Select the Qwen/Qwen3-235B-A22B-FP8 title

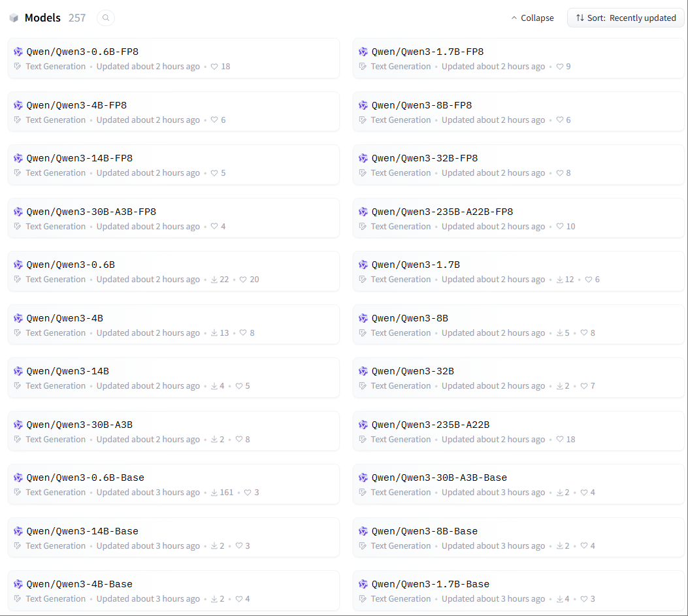pos(442,212)
